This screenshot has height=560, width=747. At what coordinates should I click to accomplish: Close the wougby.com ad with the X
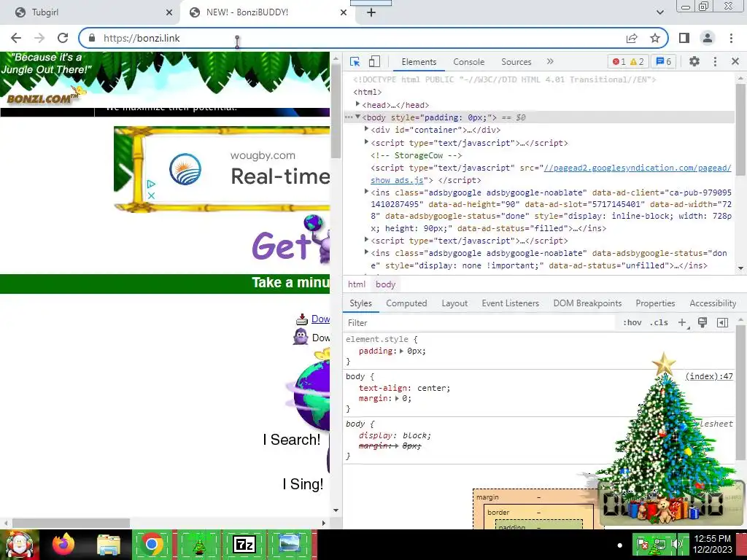coord(151,195)
